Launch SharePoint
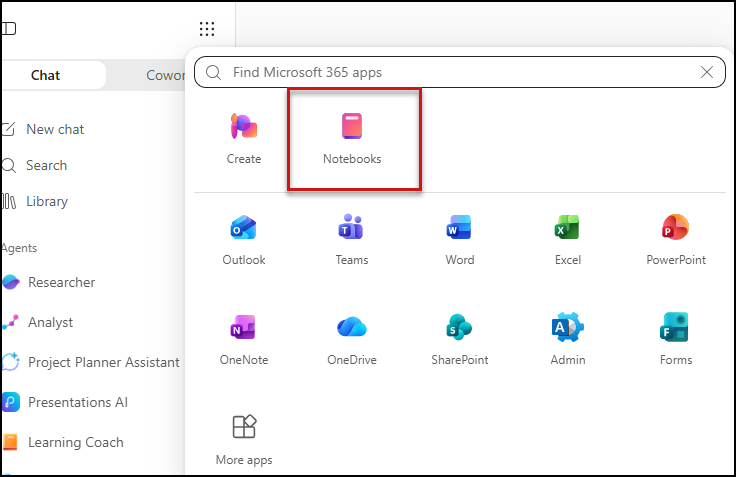The height and width of the screenshot is (477, 736). point(460,340)
